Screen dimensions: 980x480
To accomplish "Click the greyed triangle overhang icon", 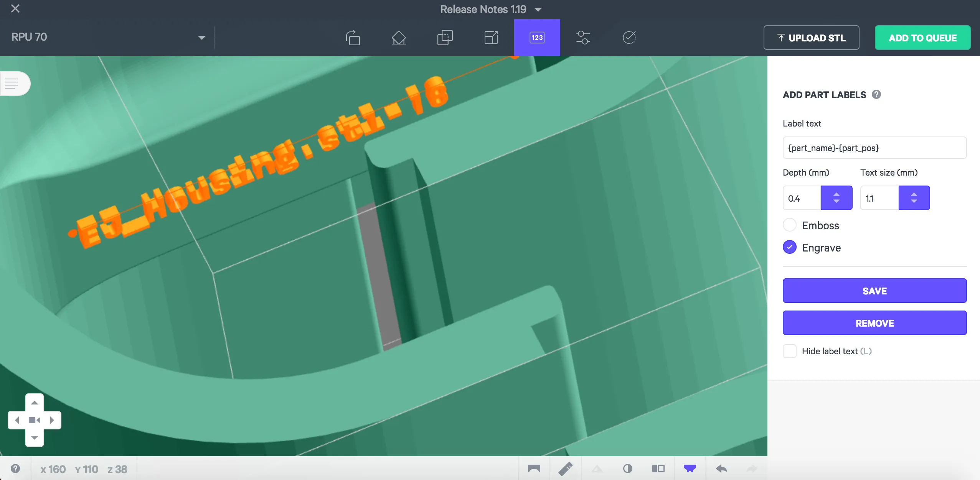I will (597, 468).
